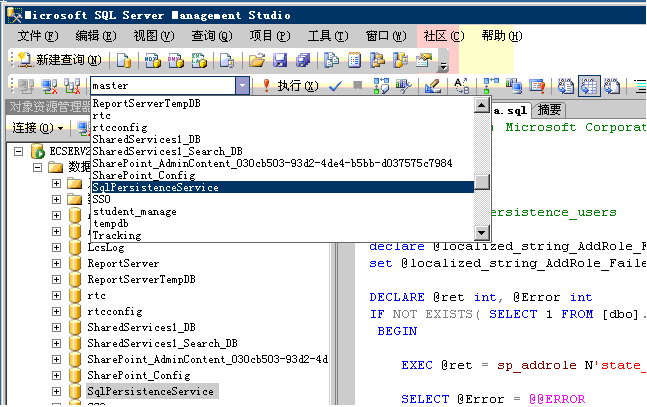Open the Properties Window icon
The width and height of the screenshot is (647, 407).
424,61
